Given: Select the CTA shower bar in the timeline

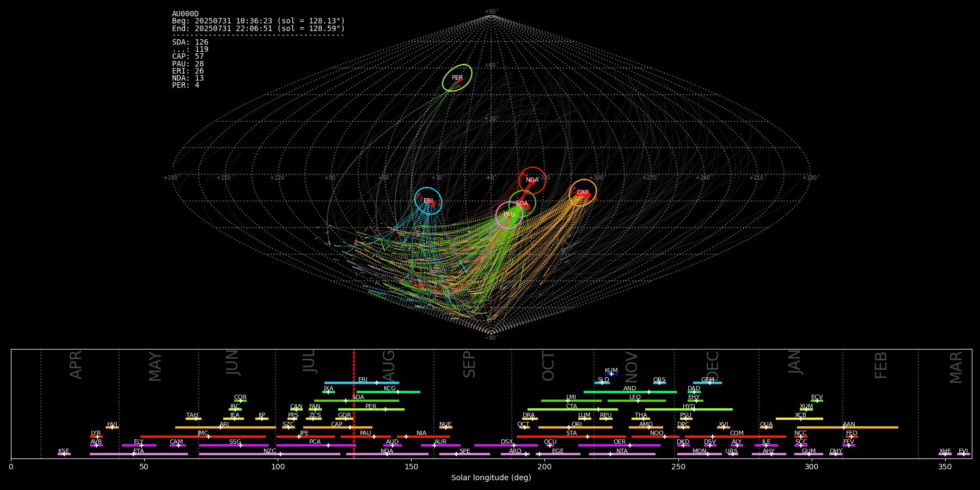Looking at the screenshot, I should pos(573,409).
